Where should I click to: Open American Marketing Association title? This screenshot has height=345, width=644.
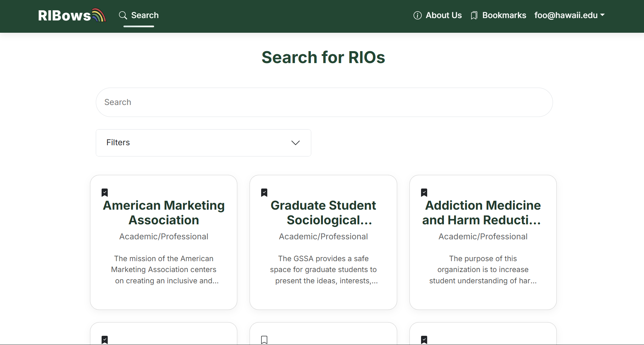tap(164, 213)
